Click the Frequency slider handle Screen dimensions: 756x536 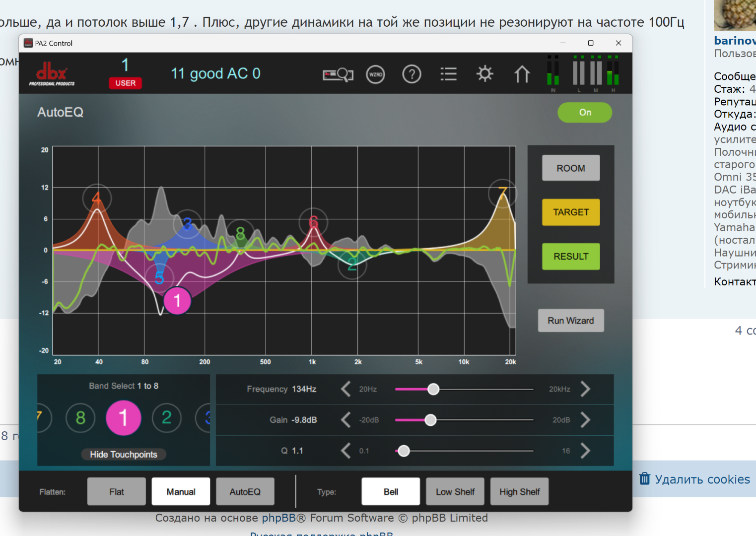point(433,389)
